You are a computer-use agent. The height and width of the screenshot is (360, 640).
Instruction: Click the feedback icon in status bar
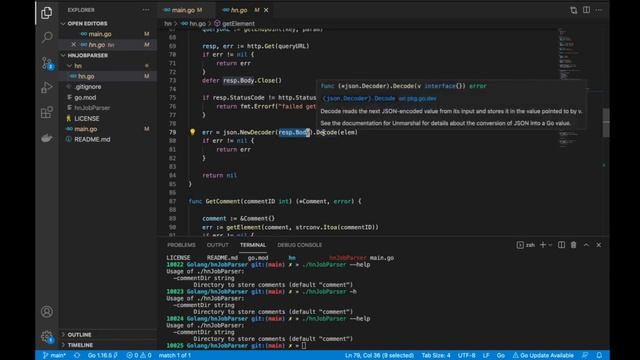pos(585,355)
